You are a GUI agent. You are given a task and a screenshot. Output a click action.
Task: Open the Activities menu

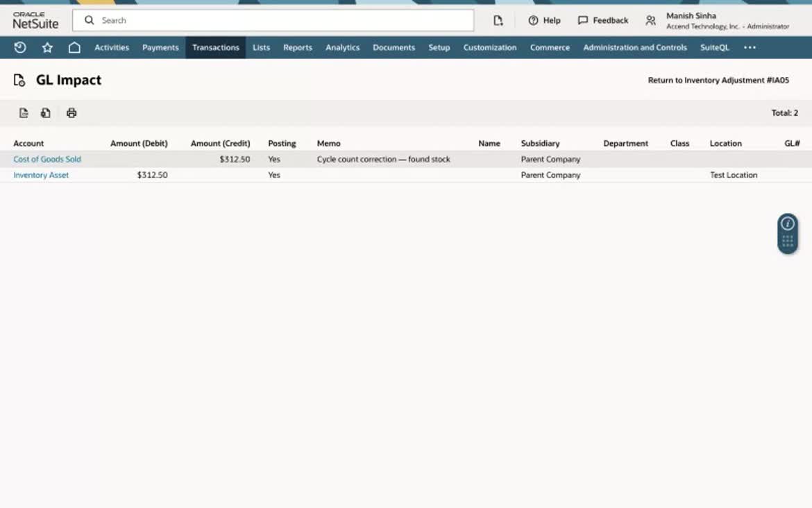click(111, 48)
